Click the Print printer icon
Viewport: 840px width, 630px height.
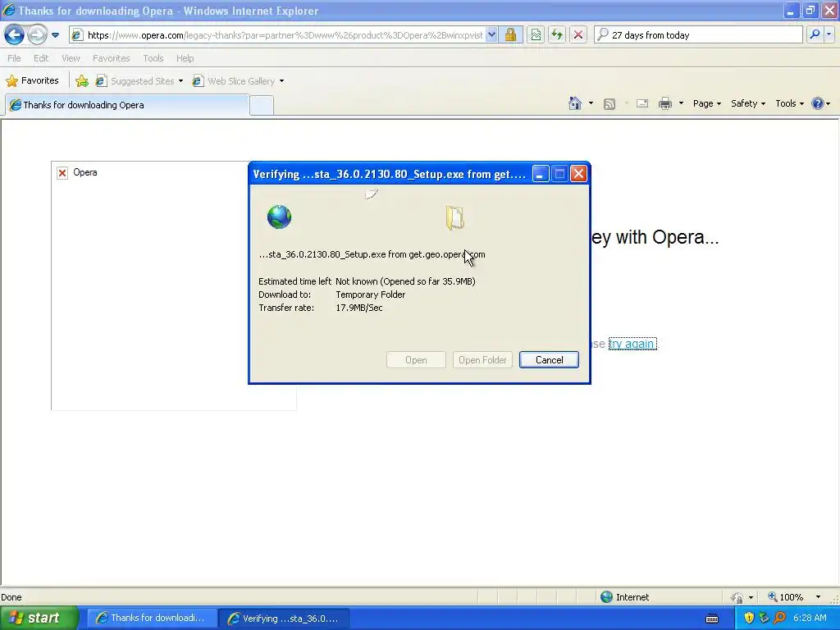[664, 103]
